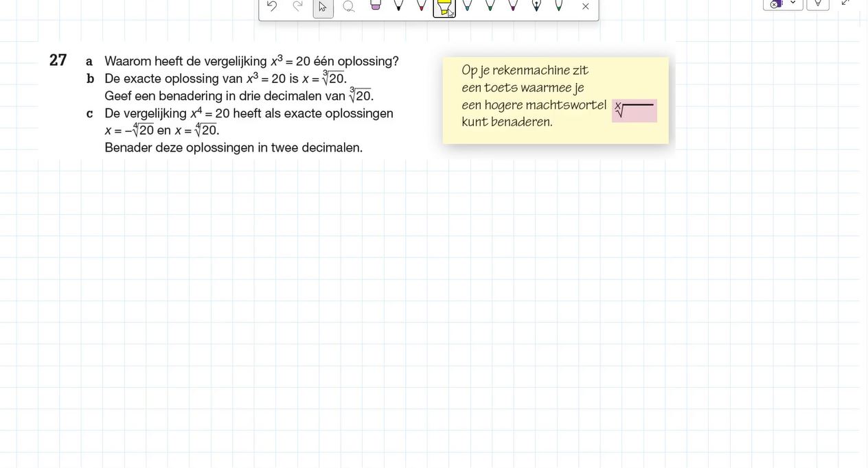The image size is (868, 468).
Task: Close the inking pen toolbar
Action: tap(585, 6)
